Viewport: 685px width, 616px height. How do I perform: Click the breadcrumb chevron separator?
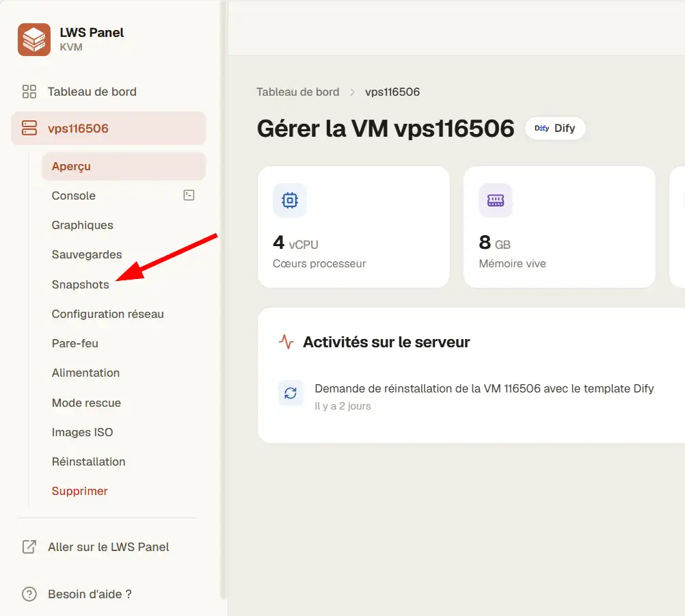pos(352,92)
